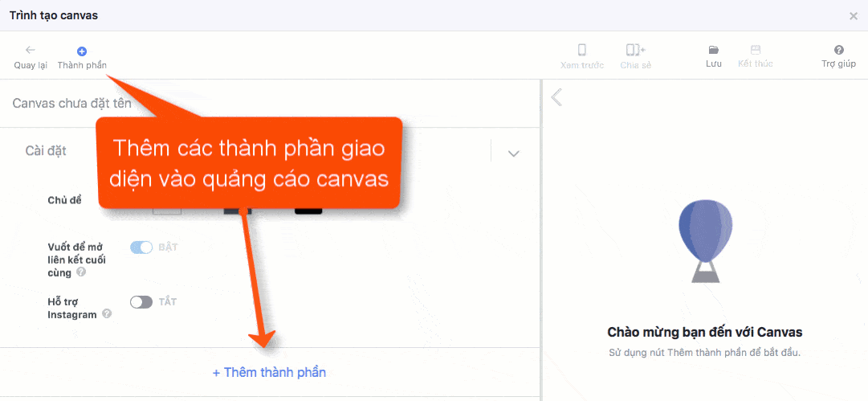The image size is (868, 401).
Task: Collapse the preview panel with left chevron
Action: coord(557,97)
